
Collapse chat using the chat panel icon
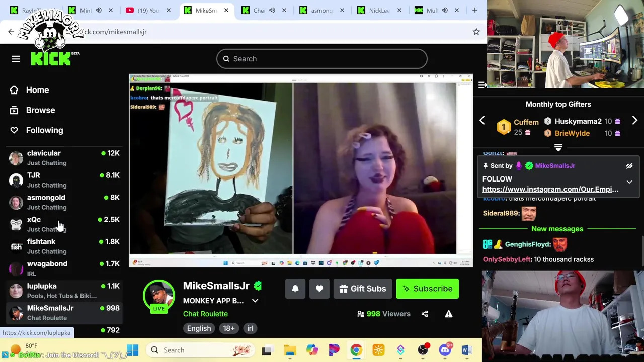[x=482, y=85]
